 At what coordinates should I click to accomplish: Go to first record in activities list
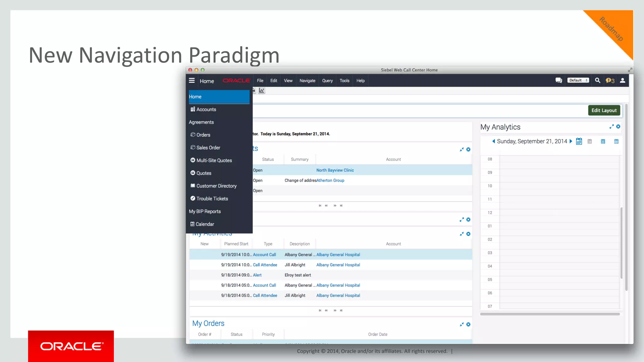click(320, 310)
